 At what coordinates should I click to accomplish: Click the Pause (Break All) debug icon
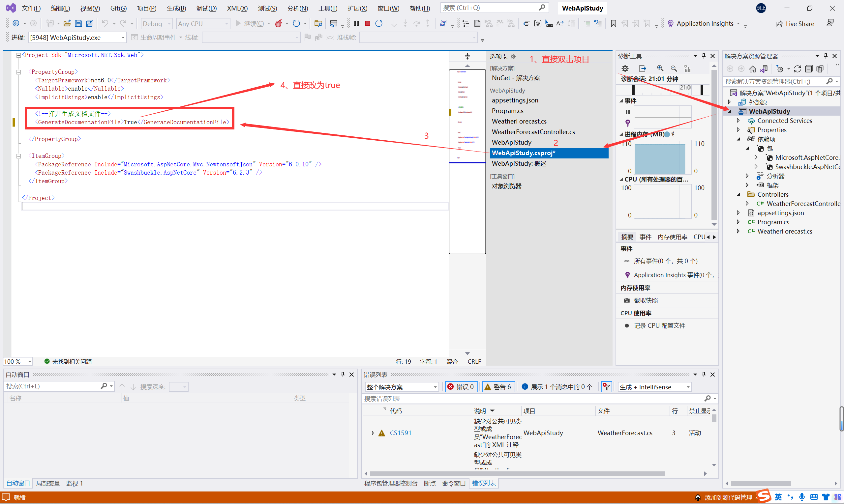point(356,23)
